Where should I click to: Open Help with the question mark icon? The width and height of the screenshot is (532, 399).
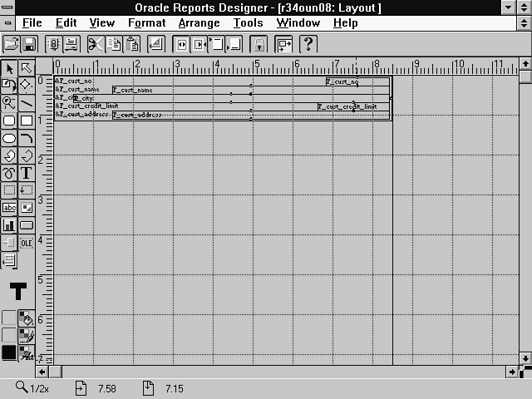[x=307, y=43]
